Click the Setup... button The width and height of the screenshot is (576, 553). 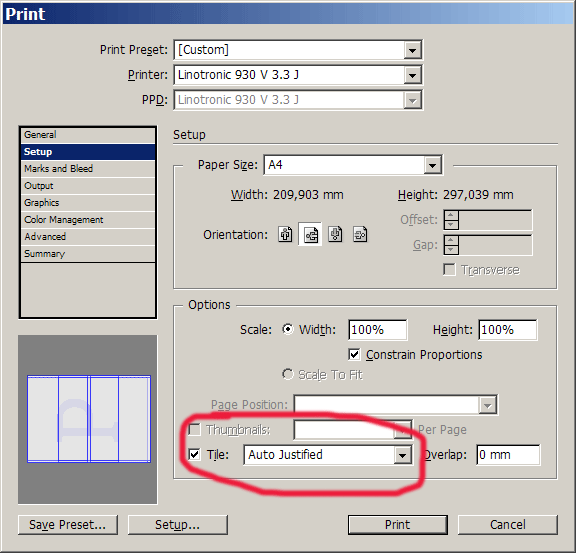178,525
